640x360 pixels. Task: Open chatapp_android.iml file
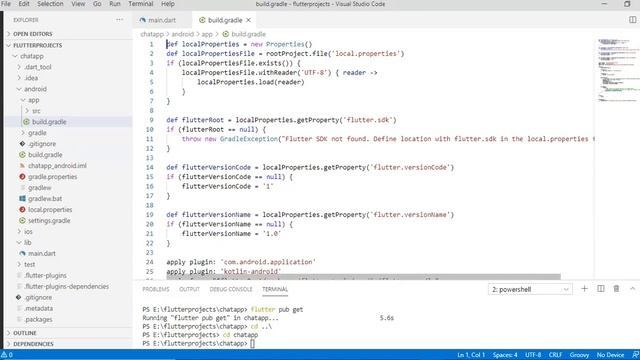coord(57,166)
